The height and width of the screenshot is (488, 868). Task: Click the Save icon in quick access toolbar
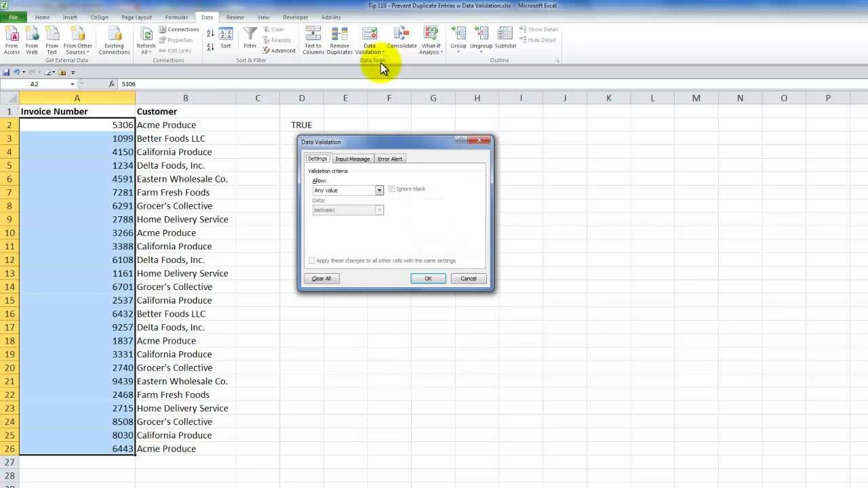pos(6,73)
